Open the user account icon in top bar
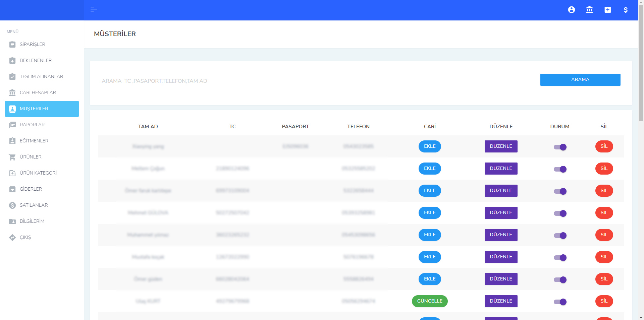This screenshot has height=320, width=644. [x=572, y=10]
